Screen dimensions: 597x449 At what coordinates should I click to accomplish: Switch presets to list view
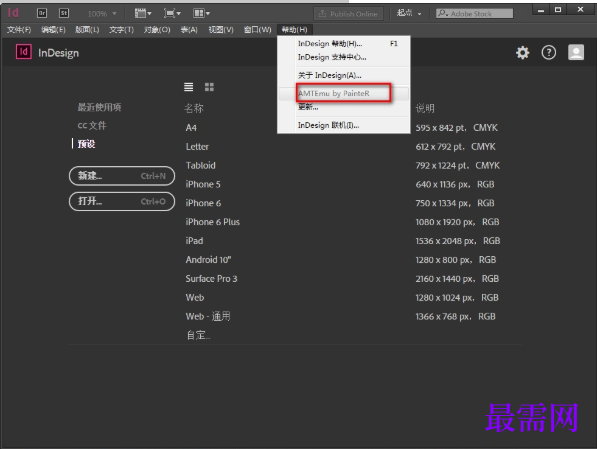(188, 87)
